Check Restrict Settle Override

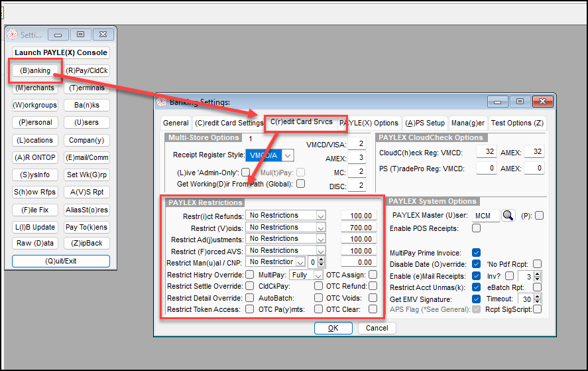249,286
